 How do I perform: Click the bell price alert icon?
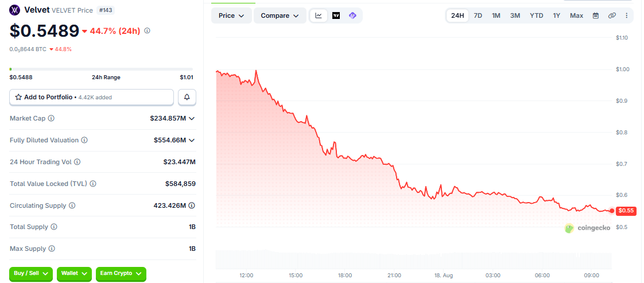(x=187, y=98)
